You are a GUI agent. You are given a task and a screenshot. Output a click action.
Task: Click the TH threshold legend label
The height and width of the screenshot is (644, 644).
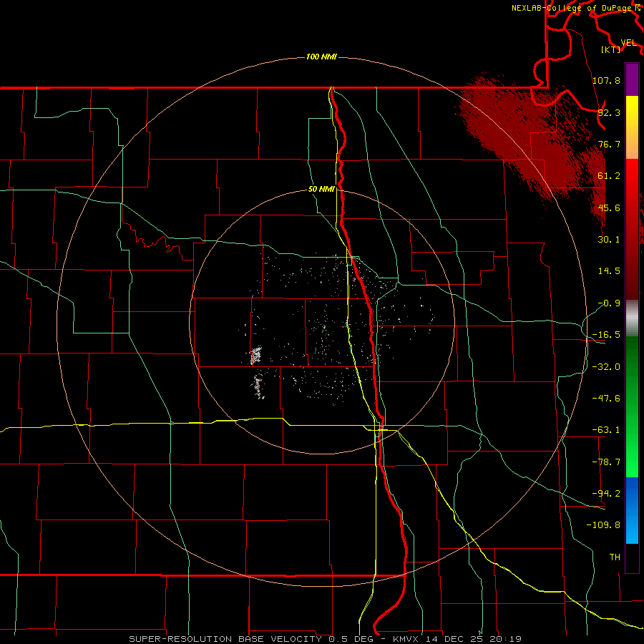615,557
